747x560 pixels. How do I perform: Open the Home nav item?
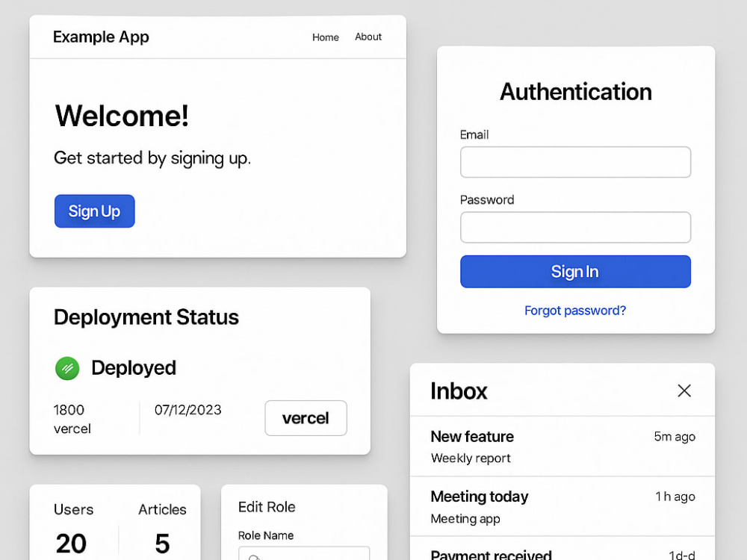326,37
